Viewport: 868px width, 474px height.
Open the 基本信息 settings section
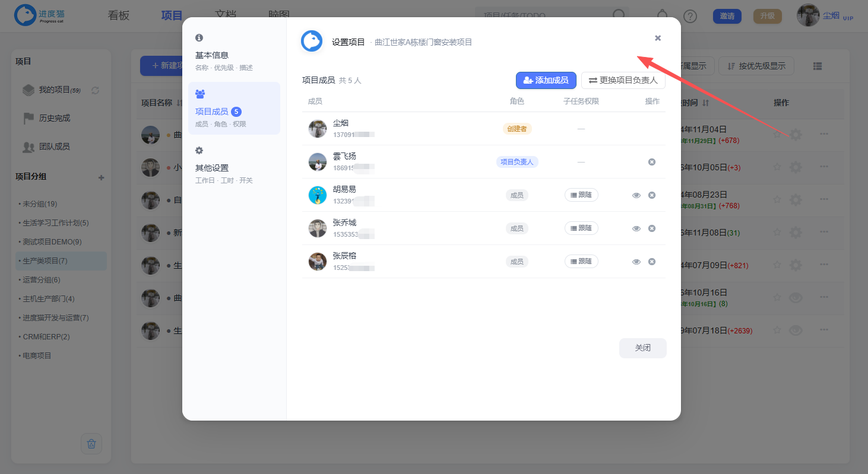(234, 53)
